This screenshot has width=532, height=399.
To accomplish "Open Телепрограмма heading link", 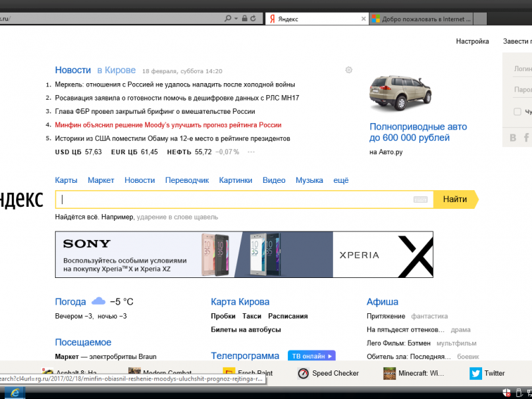I will (245, 356).
